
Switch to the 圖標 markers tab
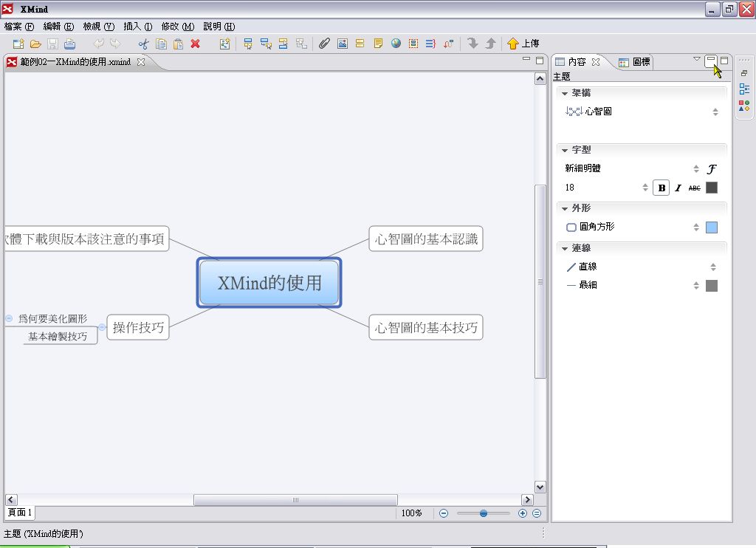pos(635,62)
